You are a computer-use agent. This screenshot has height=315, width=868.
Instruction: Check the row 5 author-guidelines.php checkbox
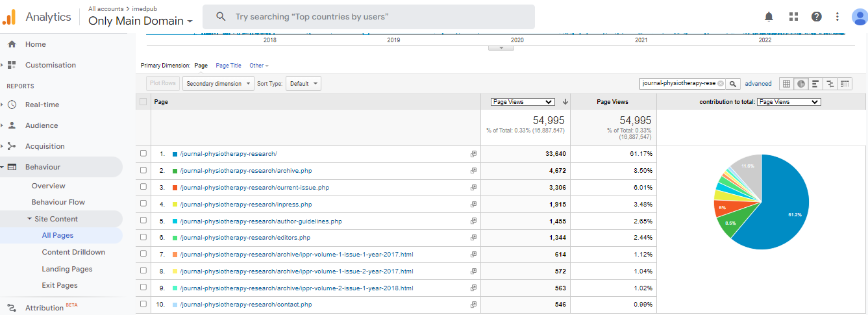(x=143, y=221)
